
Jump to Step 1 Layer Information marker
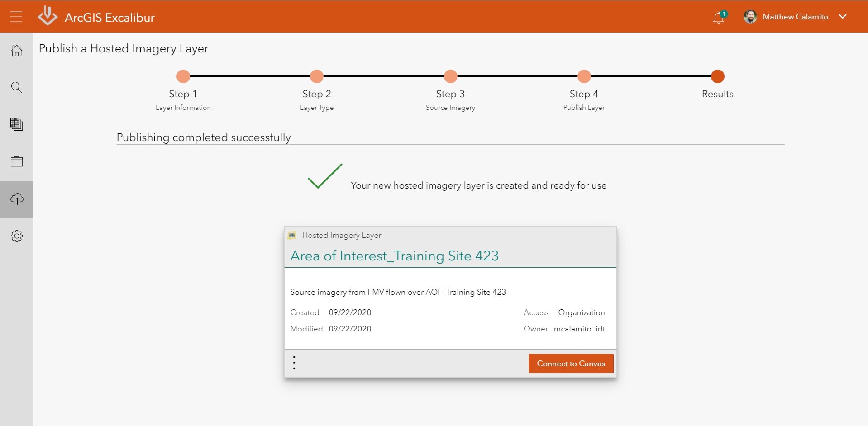(183, 76)
